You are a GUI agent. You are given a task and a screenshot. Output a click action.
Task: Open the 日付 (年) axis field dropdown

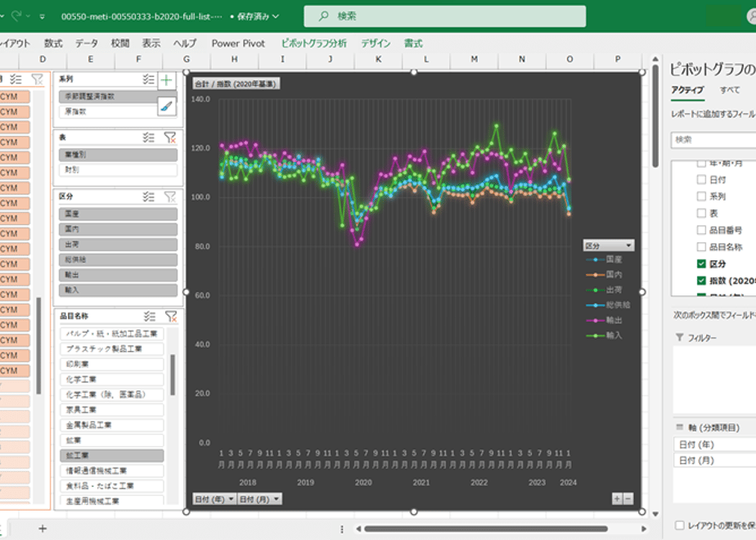pyautogui.click(x=231, y=499)
